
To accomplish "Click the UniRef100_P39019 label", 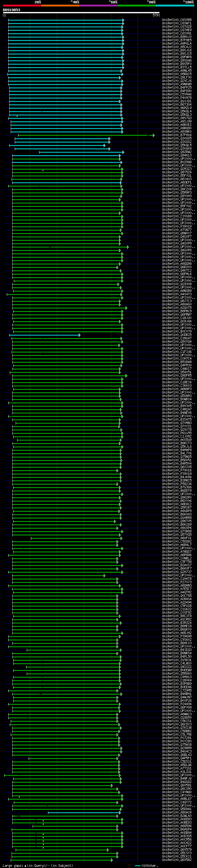I will point(177,226).
